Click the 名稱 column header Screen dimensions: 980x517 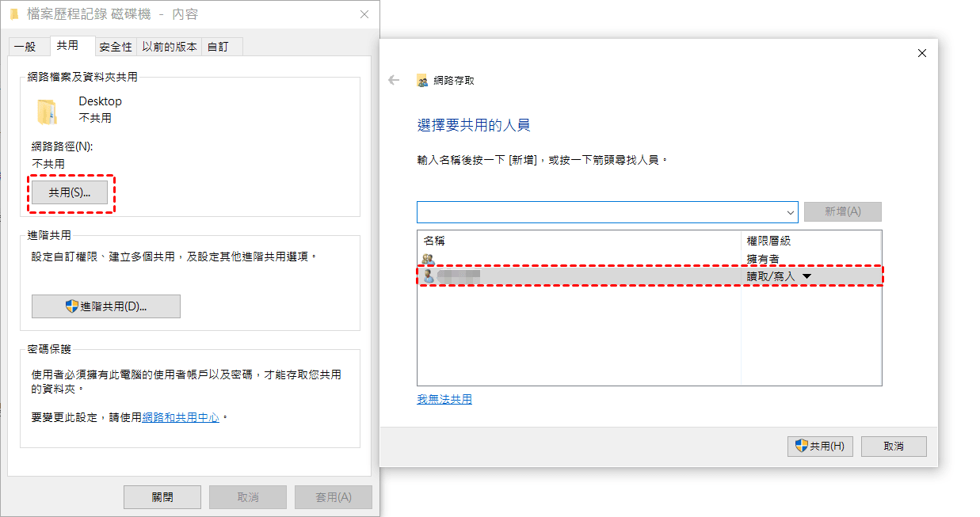click(x=434, y=240)
